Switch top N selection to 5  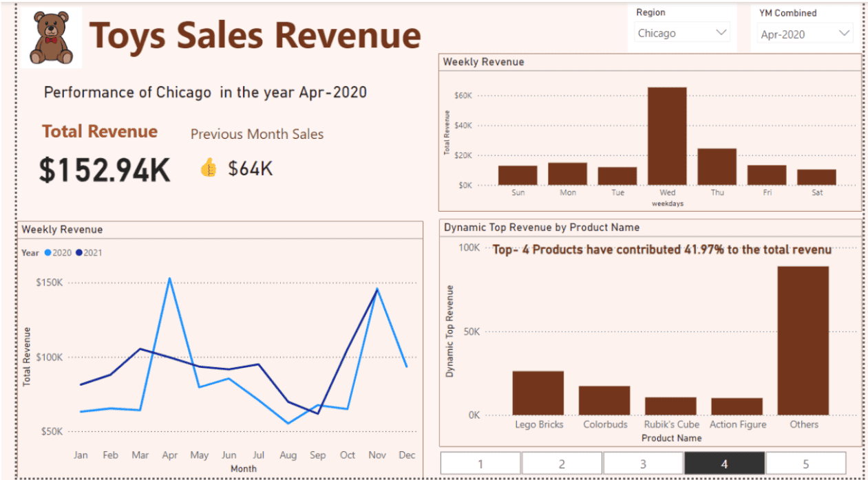tap(805, 463)
